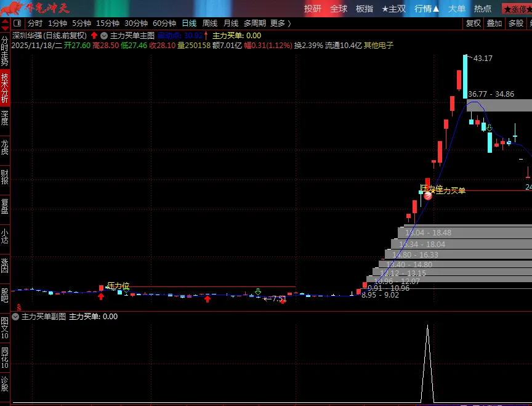Open the 行情 menu with triangle

pyautogui.click(x=427, y=9)
